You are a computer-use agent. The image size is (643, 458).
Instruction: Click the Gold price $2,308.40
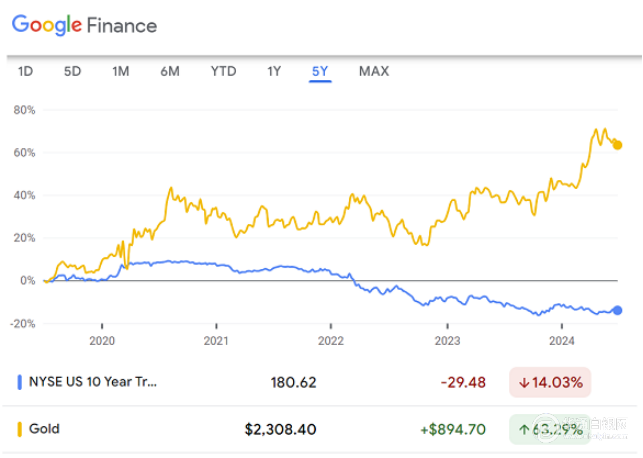click(280, 429)
